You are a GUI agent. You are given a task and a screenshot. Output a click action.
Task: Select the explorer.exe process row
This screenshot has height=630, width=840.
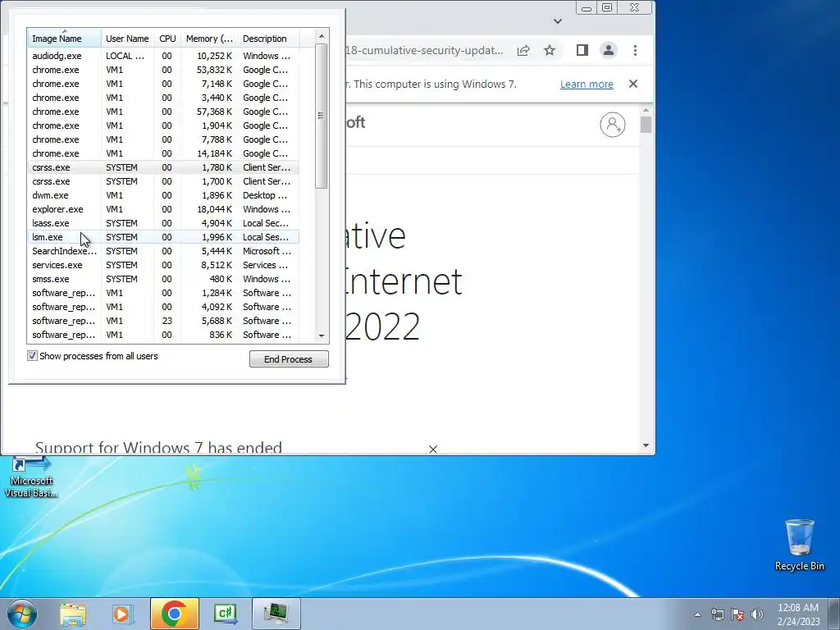coord(163,209)
